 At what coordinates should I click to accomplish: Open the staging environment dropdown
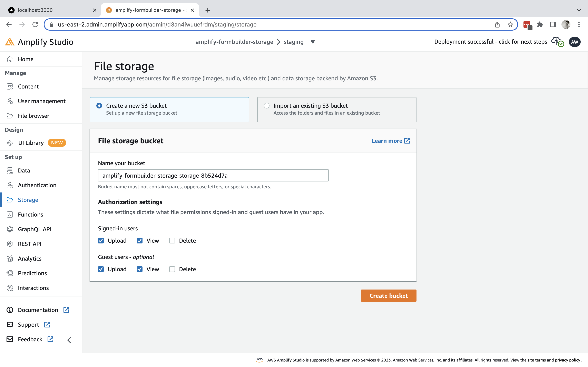pos(312,42)
